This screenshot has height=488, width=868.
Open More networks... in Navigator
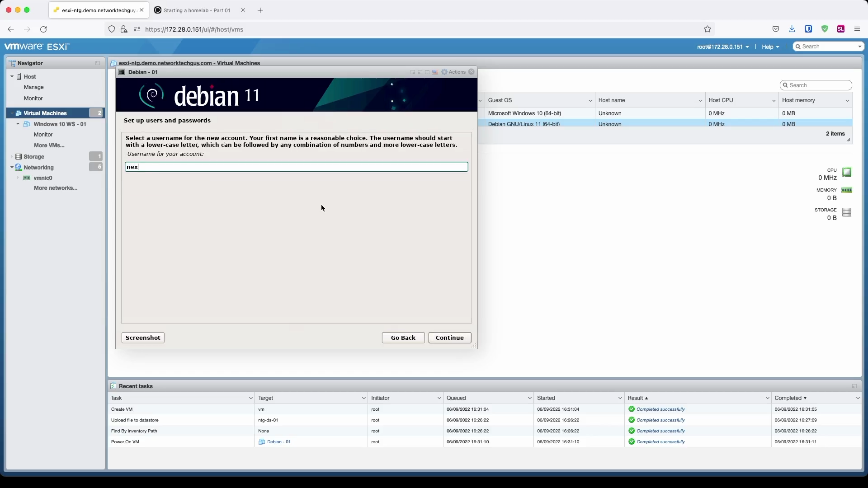click(56, 188)
